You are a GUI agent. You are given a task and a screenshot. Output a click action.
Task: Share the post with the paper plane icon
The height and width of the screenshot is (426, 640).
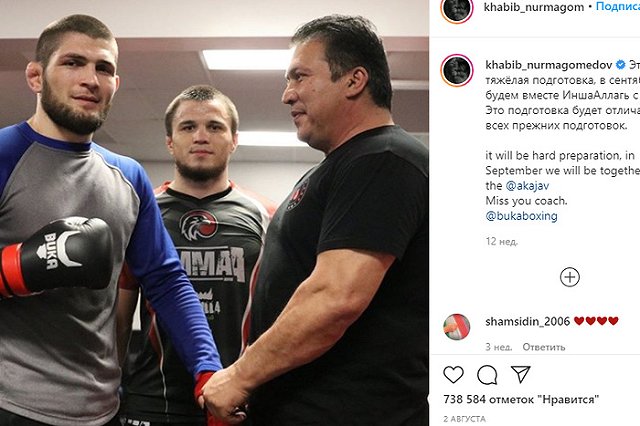point(521,374)
